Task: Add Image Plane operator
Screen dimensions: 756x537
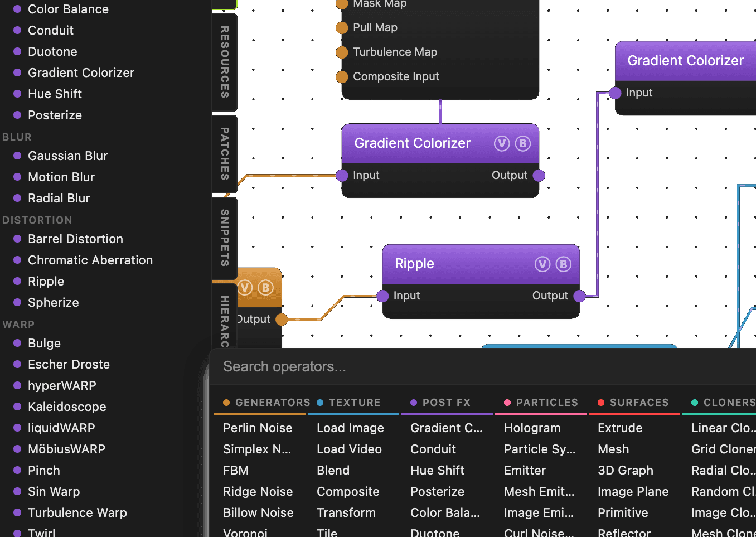Action: point(634,492)
